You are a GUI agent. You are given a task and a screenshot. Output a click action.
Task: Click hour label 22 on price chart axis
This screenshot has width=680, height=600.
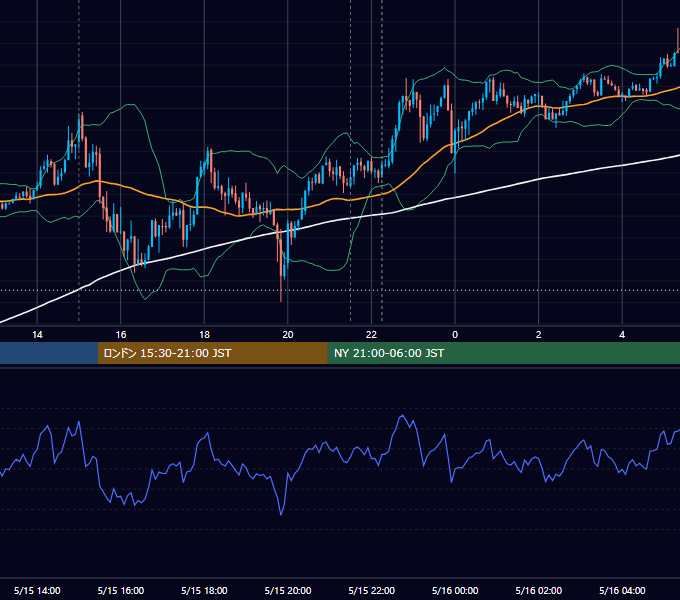372,335
